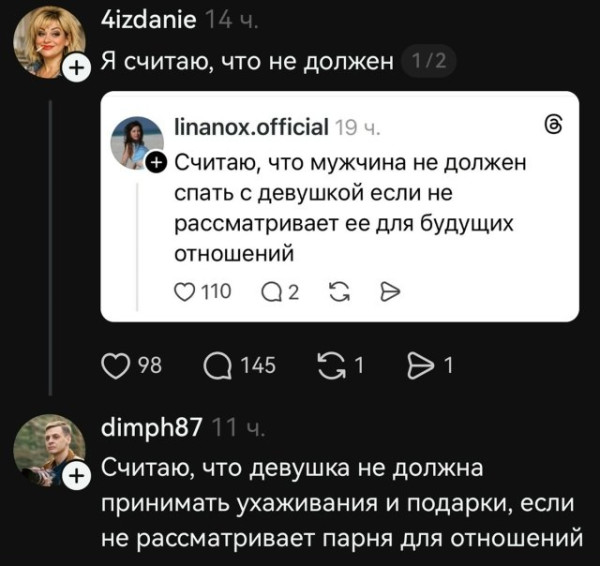Open linanox.official profile username
Screen dimensions: 600x566
[251, 126]
